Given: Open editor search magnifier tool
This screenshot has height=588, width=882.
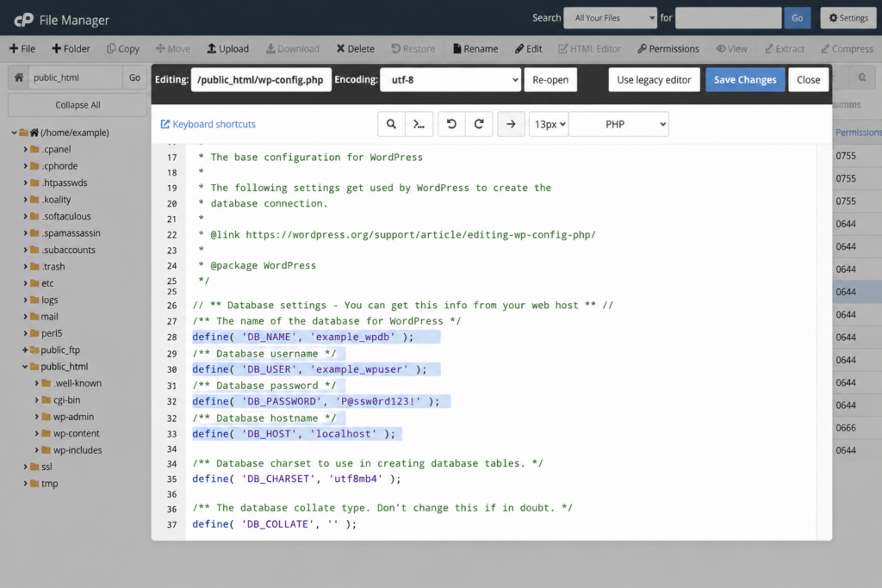Looking at the screenshot, I should 391,124.
